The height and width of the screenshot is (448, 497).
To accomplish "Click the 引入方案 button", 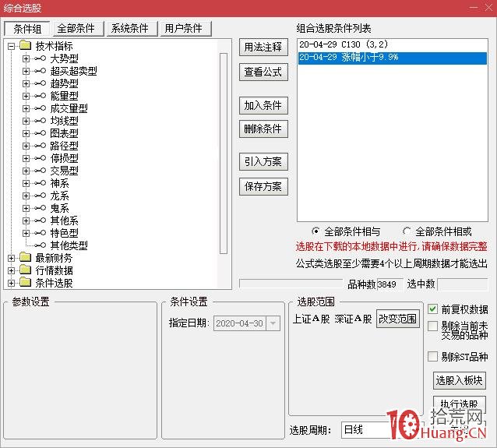I will 263,162.
